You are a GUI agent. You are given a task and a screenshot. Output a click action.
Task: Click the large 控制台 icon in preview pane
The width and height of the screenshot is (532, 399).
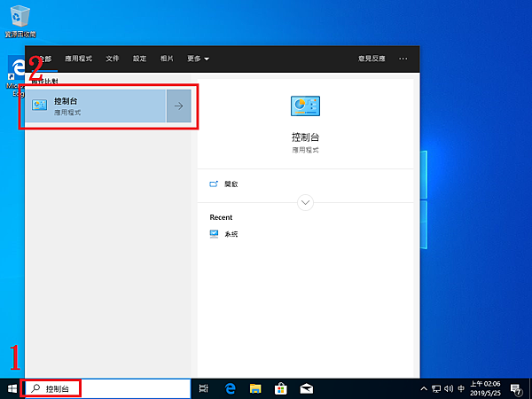point(305,106)
